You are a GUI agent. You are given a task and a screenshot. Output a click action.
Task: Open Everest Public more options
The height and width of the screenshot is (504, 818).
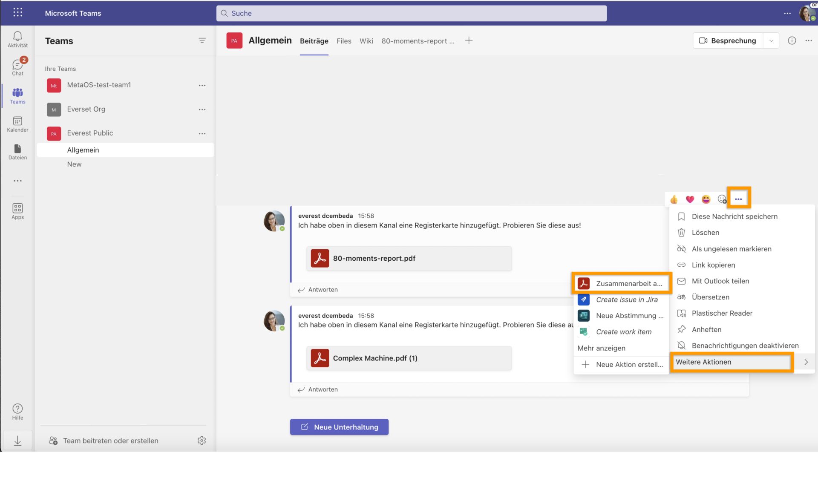click(202, 133)
